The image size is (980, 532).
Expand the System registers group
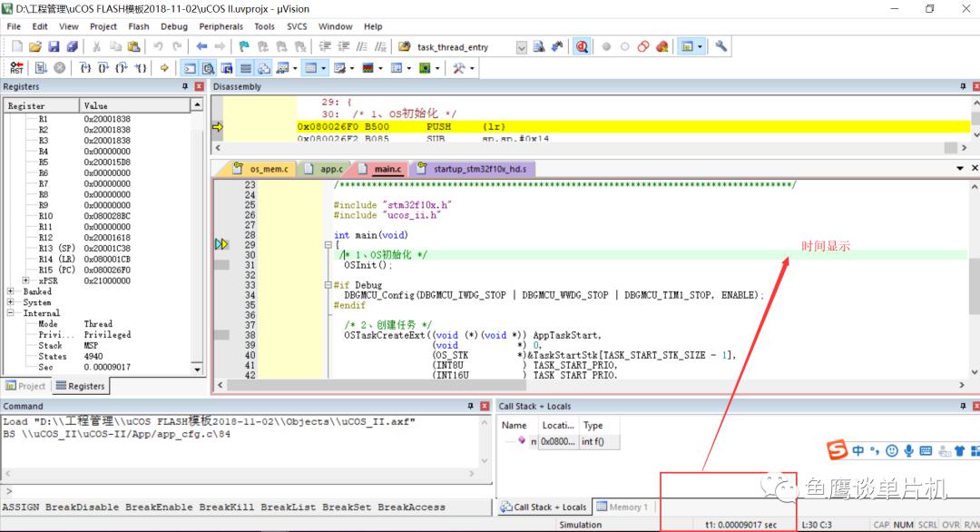coord(11,302)
